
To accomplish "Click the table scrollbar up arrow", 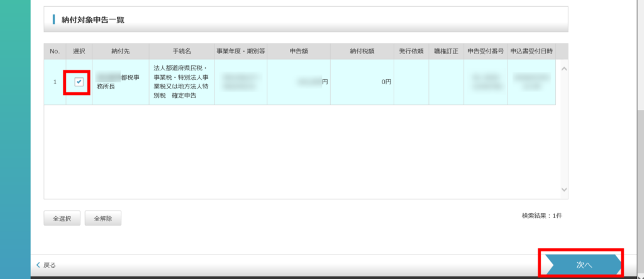I will (563, 67).
